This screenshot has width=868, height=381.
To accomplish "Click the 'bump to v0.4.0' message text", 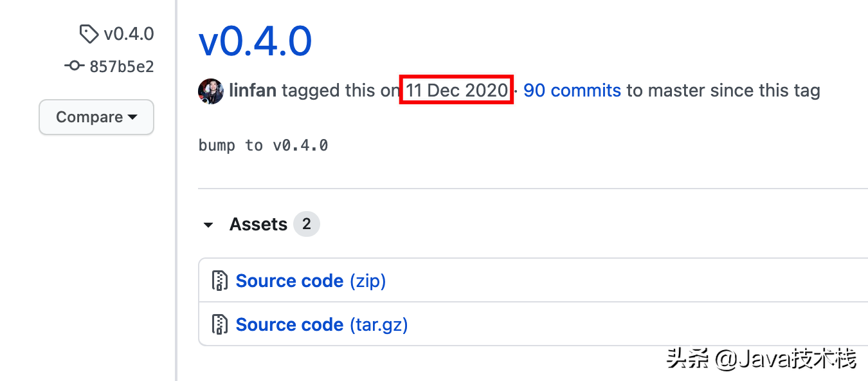I will coord(264,145).
